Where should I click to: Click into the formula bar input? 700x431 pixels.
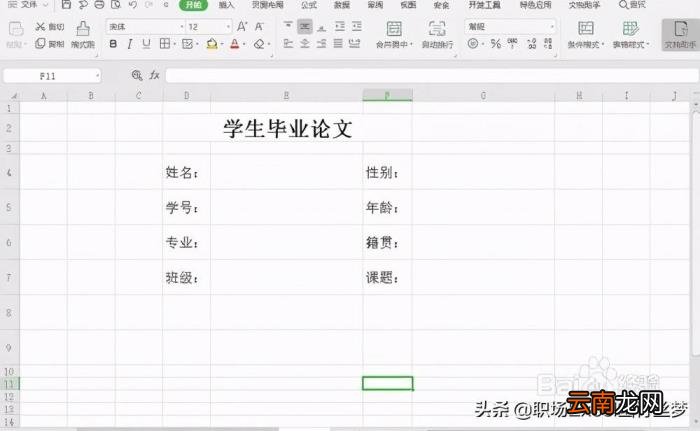coord(431,75)
